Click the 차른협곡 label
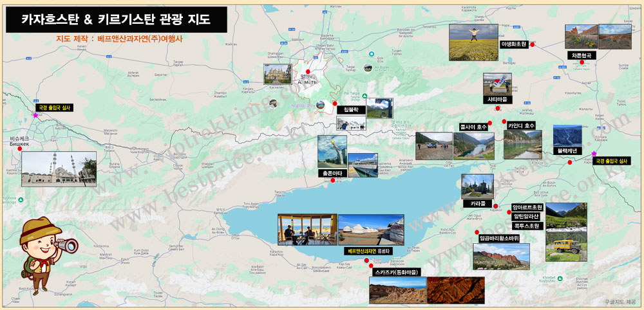This screenshot has width=644, height=310. click(x=582, y=55)
